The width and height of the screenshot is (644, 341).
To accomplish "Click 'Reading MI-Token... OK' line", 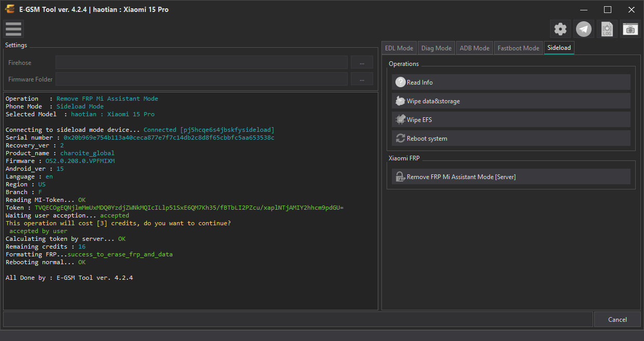I will pyautogui.click(x=46, y=200).
